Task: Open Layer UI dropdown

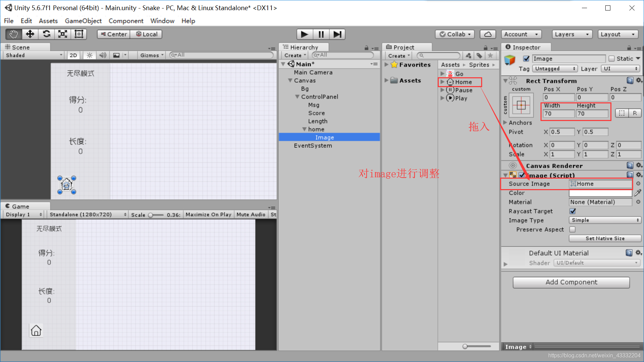Action: point(621,68)
